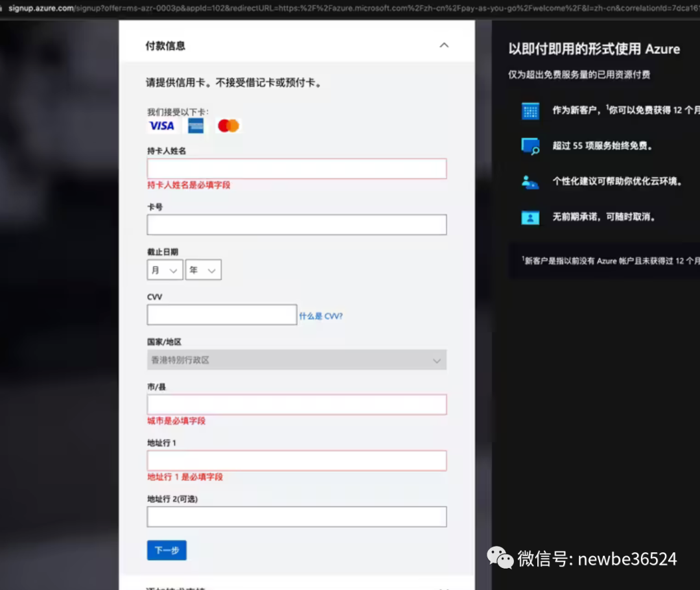The width and height of the screenshot is (700, 590).
Task: Click the calendar icon beside 作为新客户
Action: 530,111
